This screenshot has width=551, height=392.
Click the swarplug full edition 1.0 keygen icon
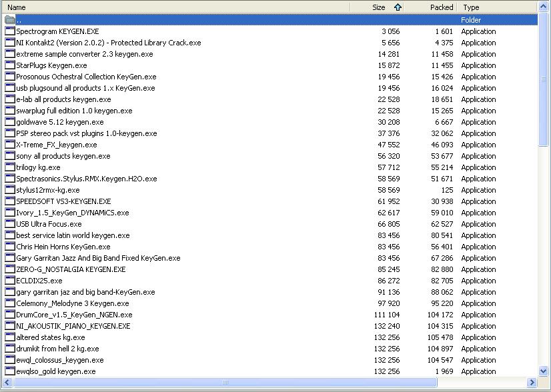(x=10, y=110)
